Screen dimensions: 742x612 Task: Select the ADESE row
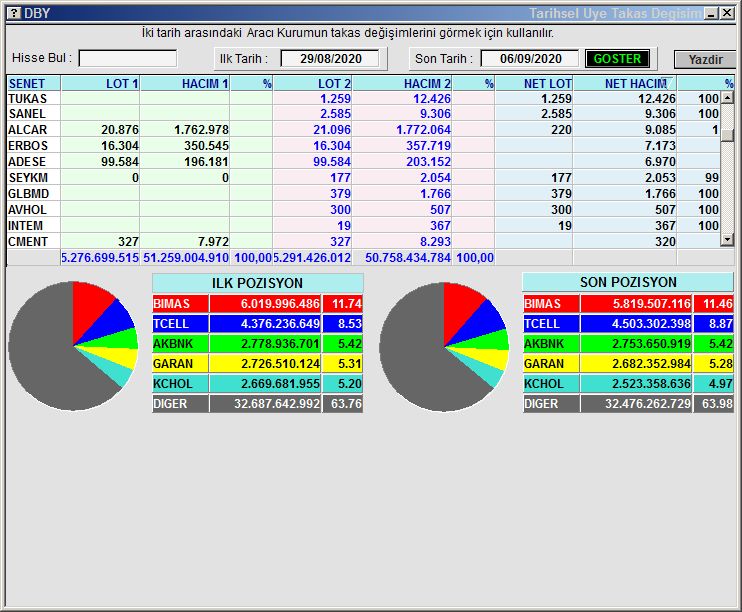pyautogui.click(x=363, y=161)
